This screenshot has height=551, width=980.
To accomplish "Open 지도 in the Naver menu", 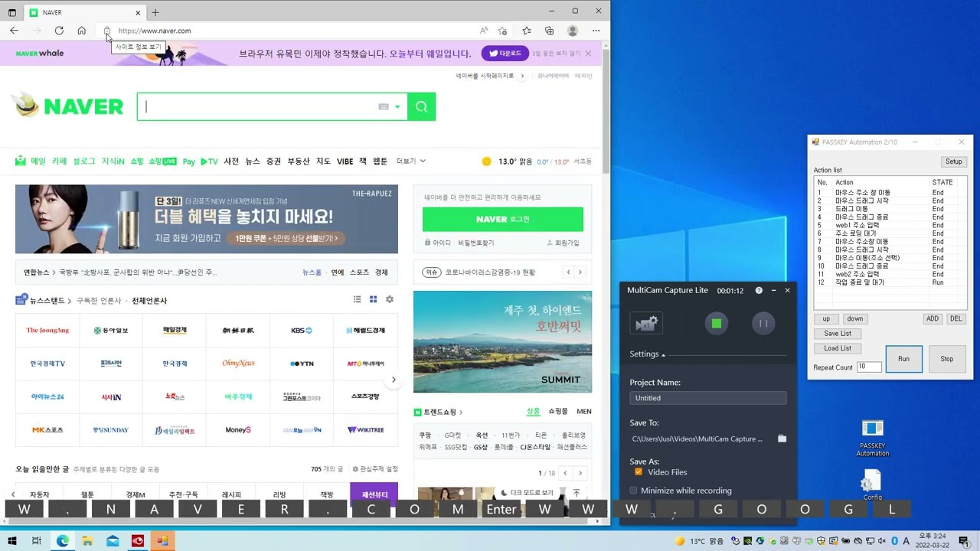I will (x=323, y=161).
